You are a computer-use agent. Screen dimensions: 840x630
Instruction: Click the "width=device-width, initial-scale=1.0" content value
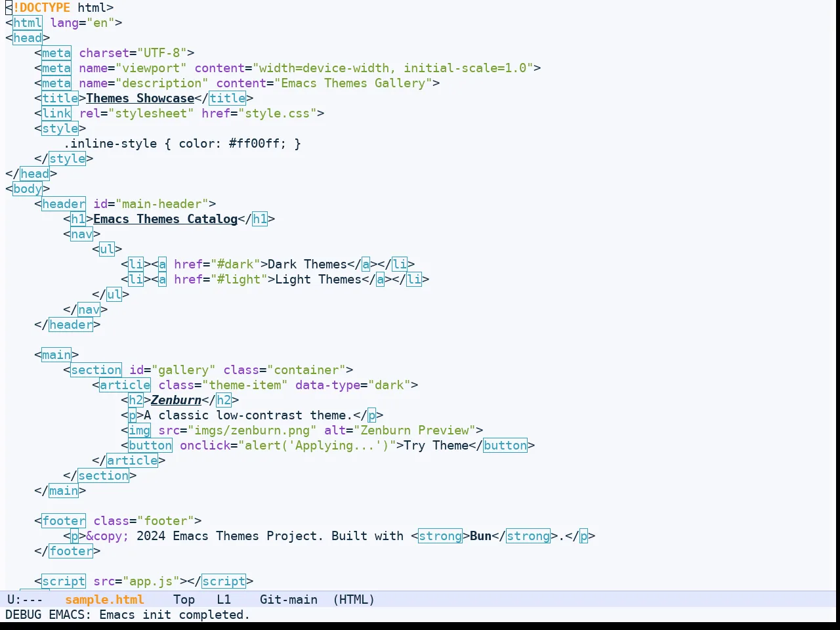[x=393, y=68]
